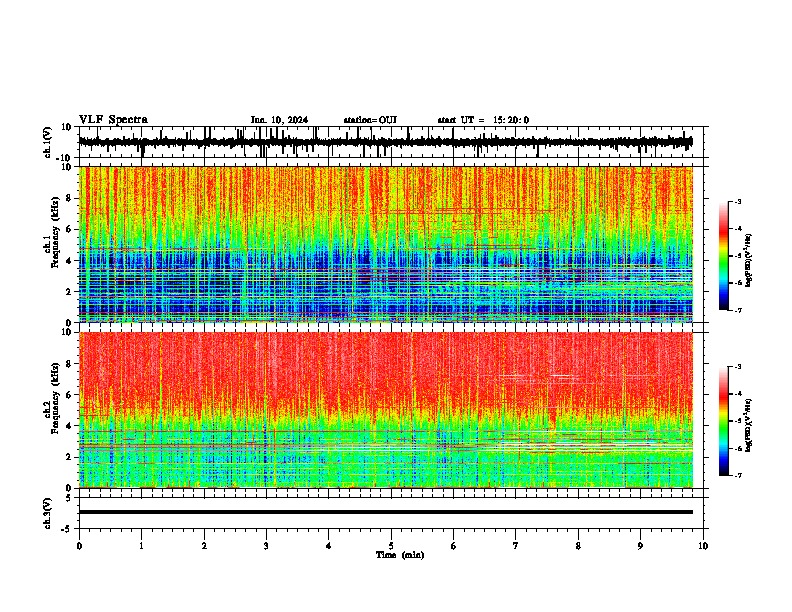Click the "station=OUI" header text
Image resolution: width=792 pixels, height=612 pixels.
point(370,120)
